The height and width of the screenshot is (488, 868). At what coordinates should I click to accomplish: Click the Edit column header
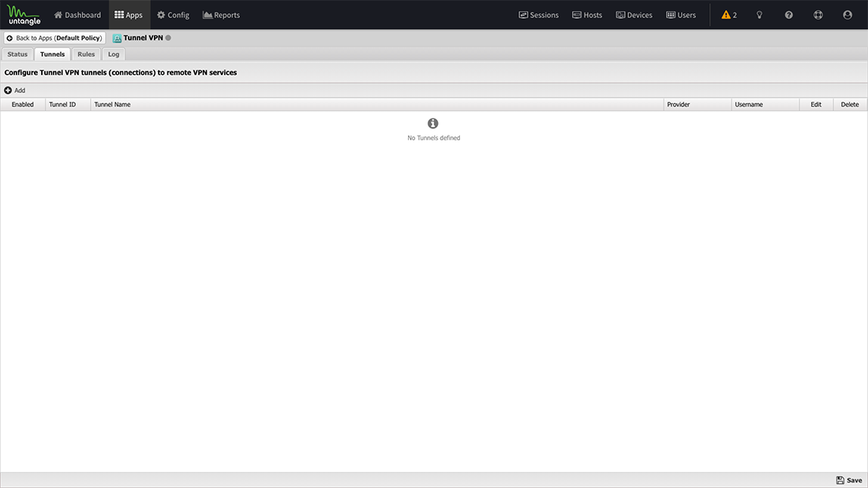[816, 105]
